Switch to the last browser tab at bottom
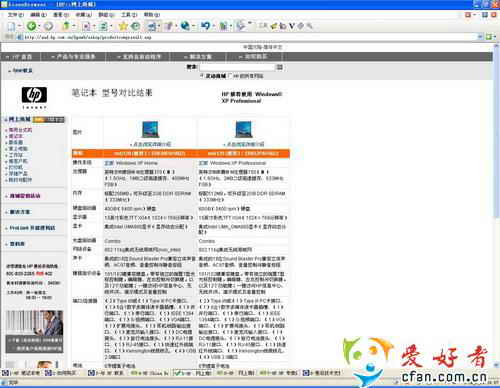Screen dimensions: 500x388 [322, 373]
